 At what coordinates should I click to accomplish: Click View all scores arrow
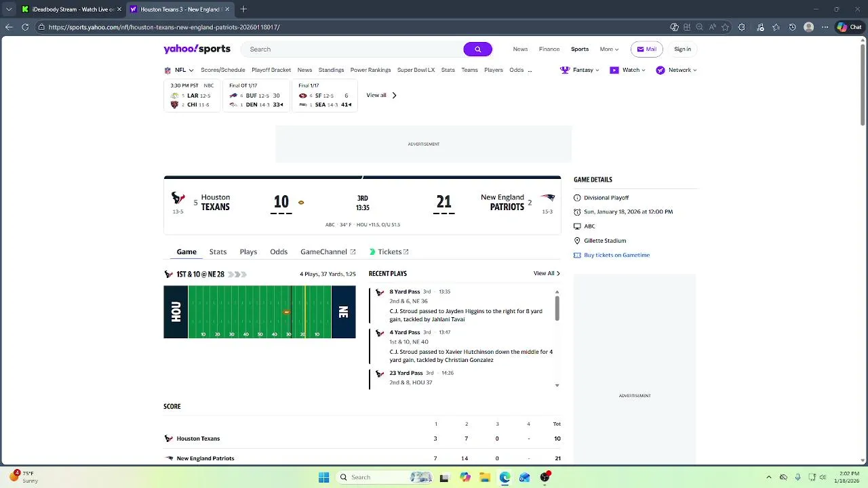(x=382, y=95)
